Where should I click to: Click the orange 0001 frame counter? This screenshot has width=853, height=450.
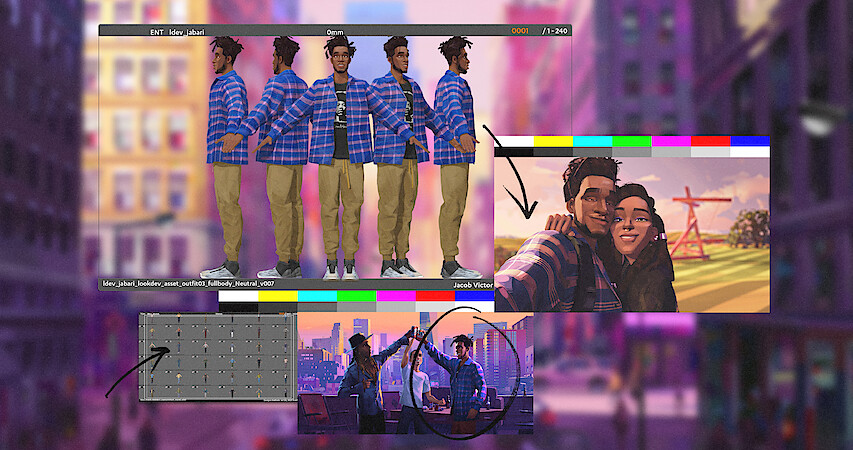520,31
